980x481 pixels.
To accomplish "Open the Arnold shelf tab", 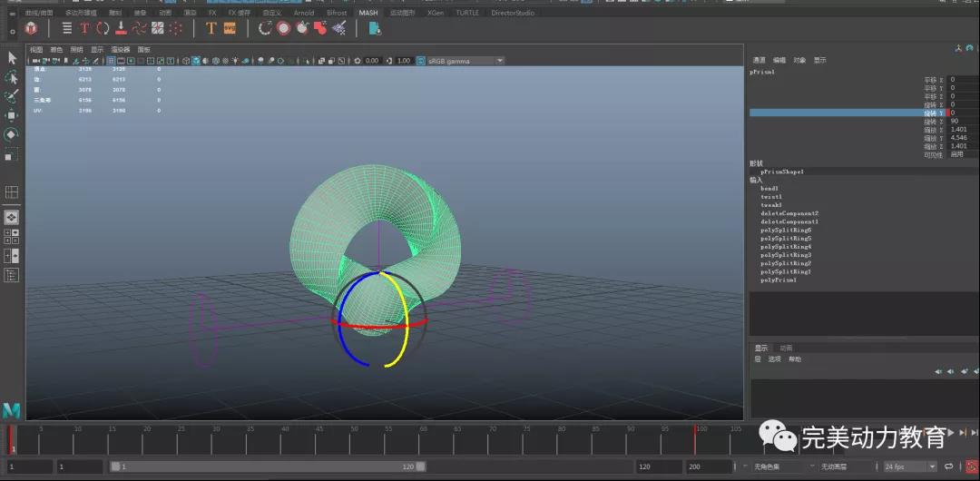I will pyautogui.click(x=303, y=13).
